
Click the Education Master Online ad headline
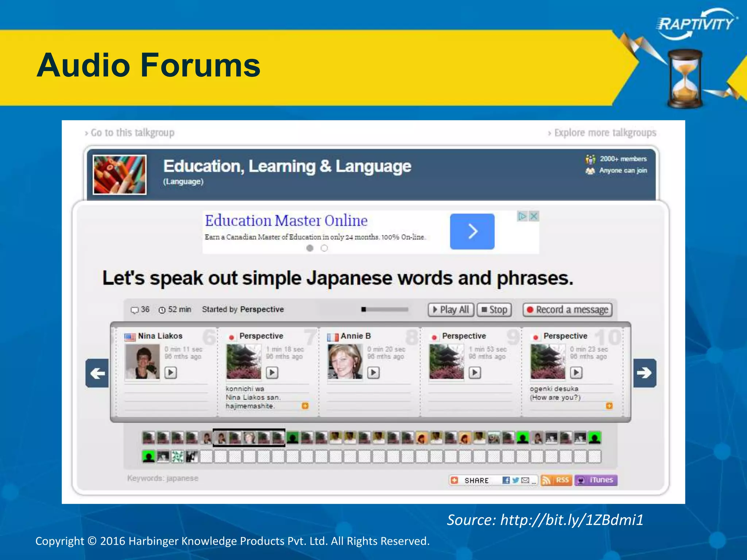tap(286, 220)
